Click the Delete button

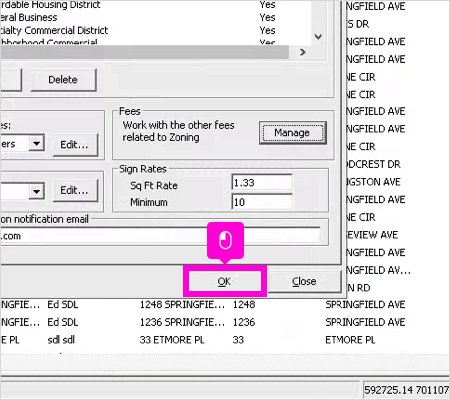coord(63,80)
